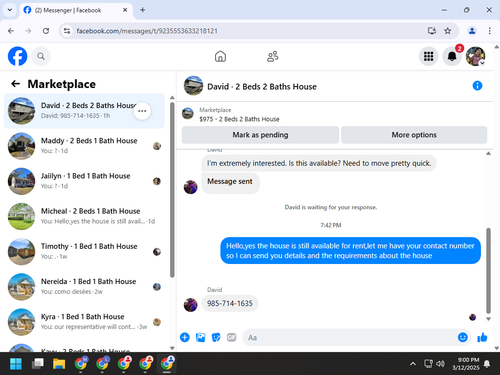Viewport: 500px width, 375px height.
Task: Open the Facebook logo home link
Action: point(17,56)
